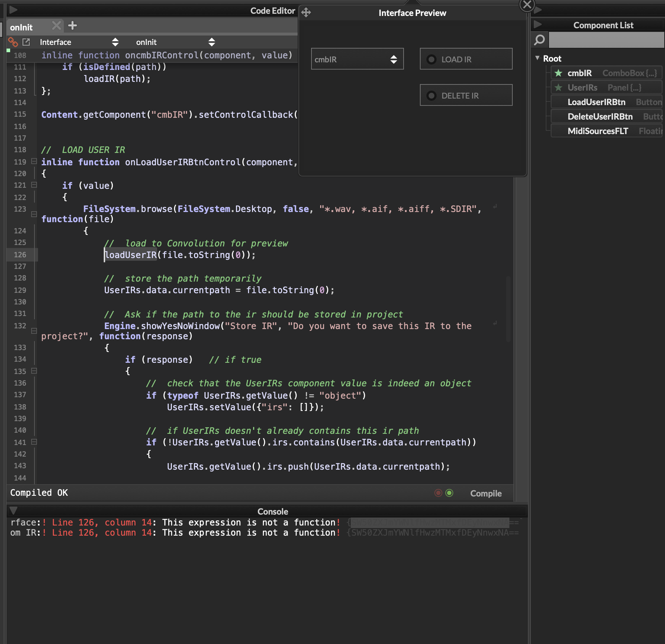Click UserIRs.setValue on line 138

(209, 407)
